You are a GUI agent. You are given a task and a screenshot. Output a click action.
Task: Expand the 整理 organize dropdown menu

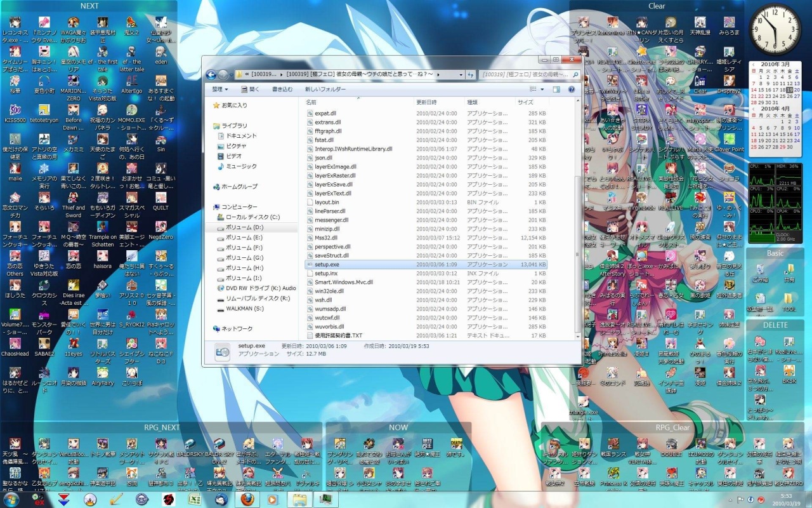(x=219, y=90)
